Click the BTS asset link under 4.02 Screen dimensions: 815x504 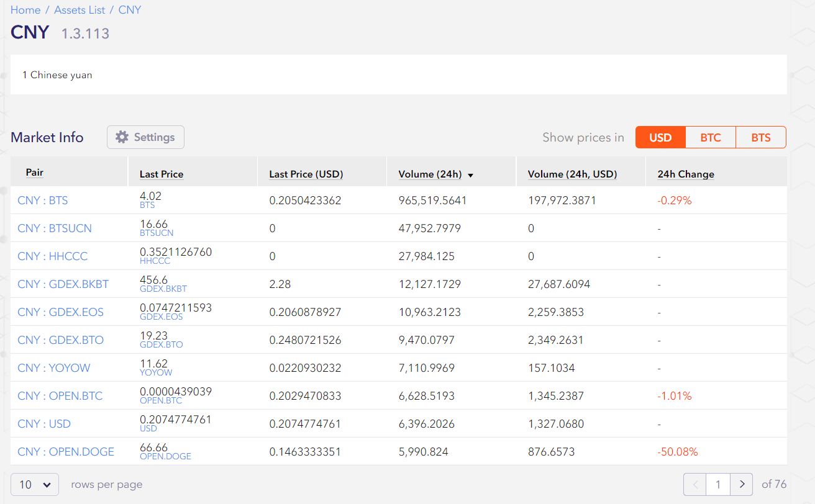pyautogui.click(x=147, y=205)
